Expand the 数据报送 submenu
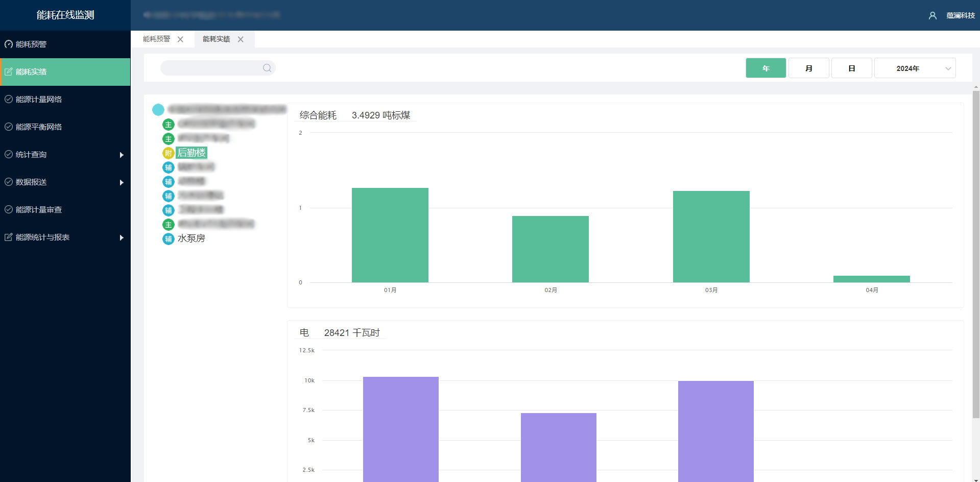 click(65, 182)
